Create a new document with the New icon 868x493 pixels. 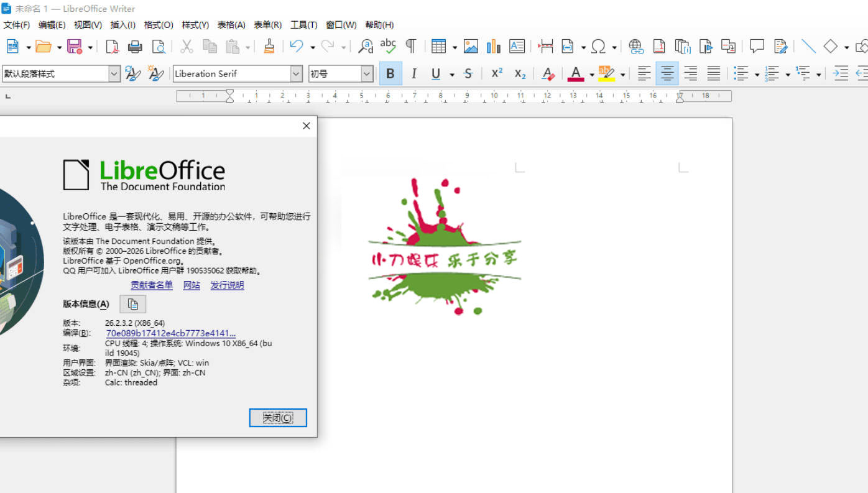pos(12,47)
